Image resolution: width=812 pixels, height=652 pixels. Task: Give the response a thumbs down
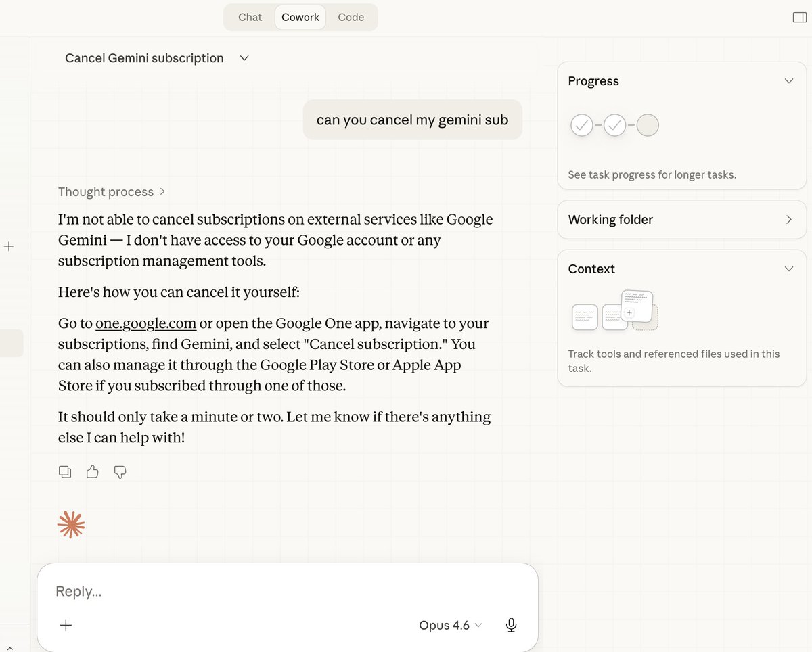pyautogui.click(x=120, y=472)
